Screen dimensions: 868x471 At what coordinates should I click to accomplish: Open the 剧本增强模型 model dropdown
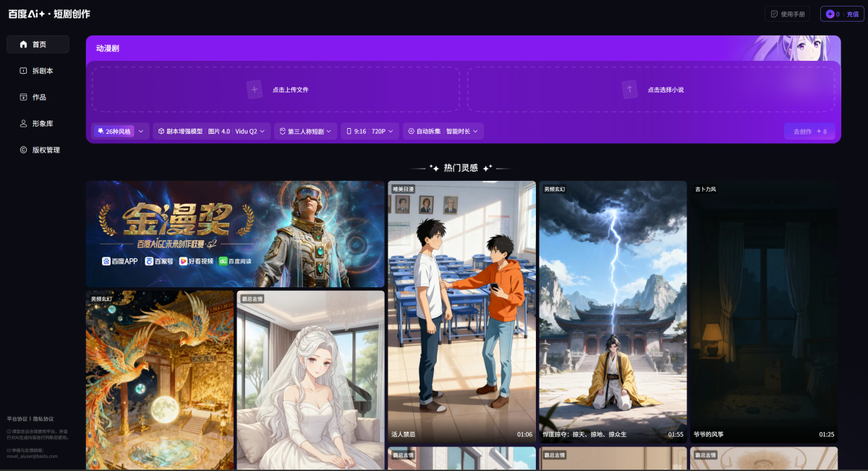pyautogui.click(x=262, y=132)
